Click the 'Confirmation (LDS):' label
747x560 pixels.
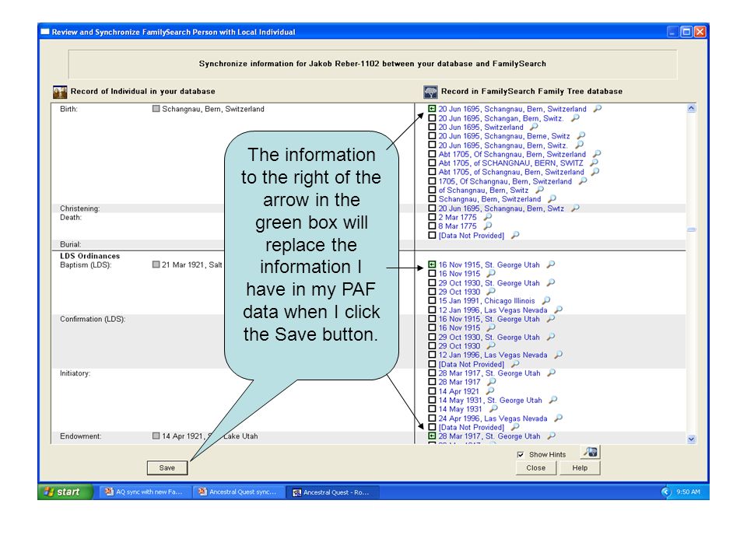(93, 319)
